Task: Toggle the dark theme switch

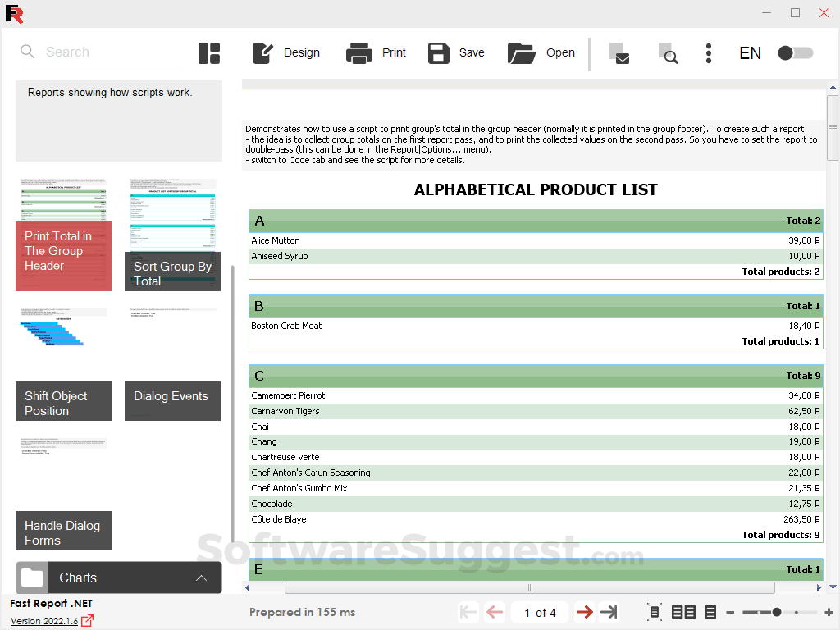Action: coord(795,52)
